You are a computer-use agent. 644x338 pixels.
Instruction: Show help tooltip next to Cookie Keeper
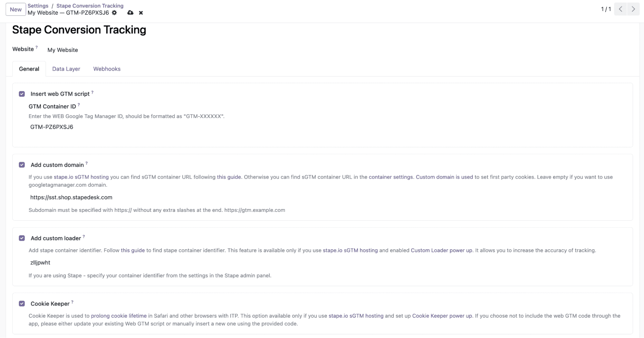coord(72,302)
